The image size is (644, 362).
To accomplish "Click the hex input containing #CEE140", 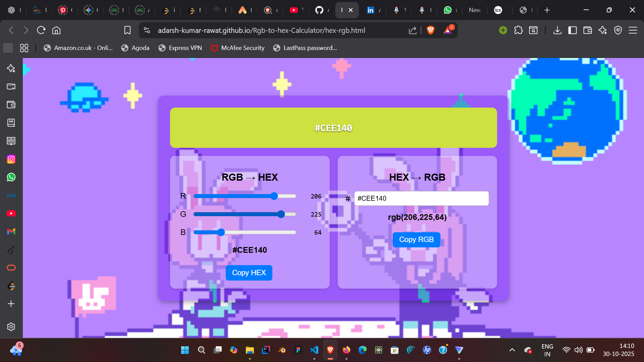I will pos(421,198).
